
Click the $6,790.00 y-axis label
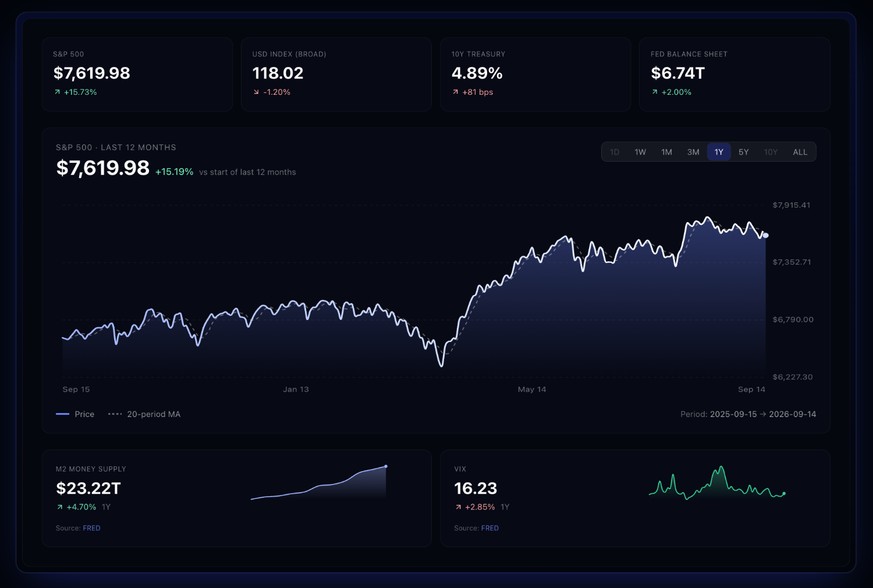793,320
